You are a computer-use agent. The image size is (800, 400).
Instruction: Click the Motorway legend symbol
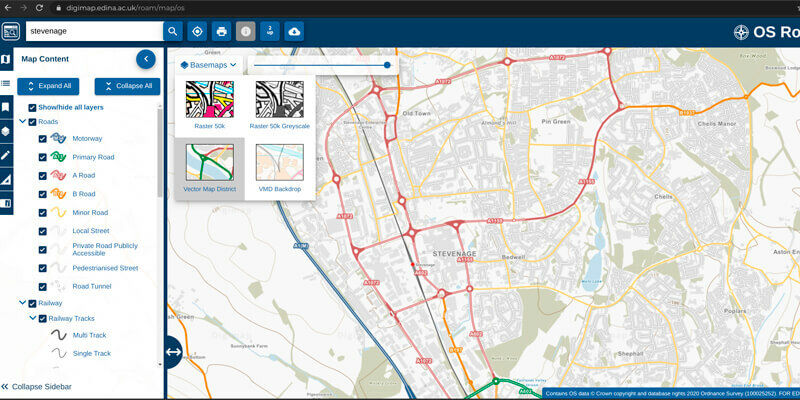point(59,138)
